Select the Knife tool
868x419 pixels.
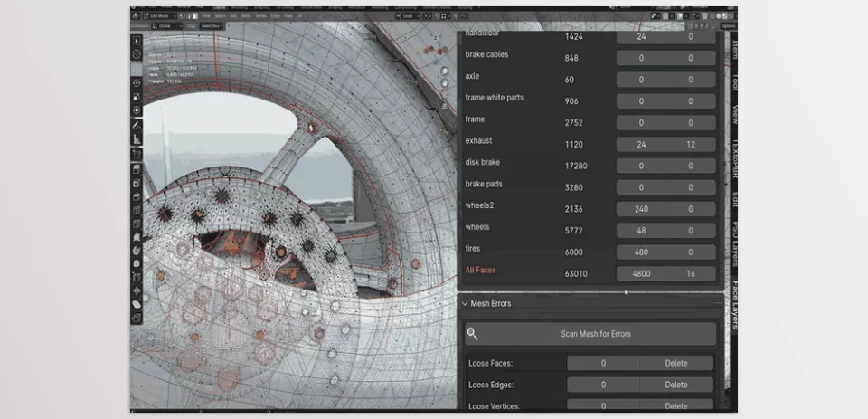click(137, 224)
